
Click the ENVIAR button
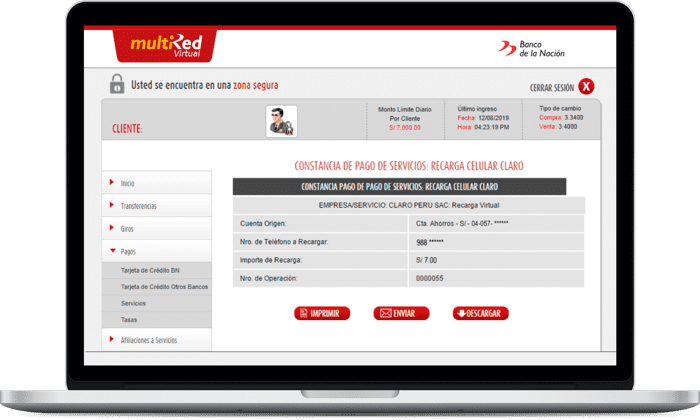point(401,313)
